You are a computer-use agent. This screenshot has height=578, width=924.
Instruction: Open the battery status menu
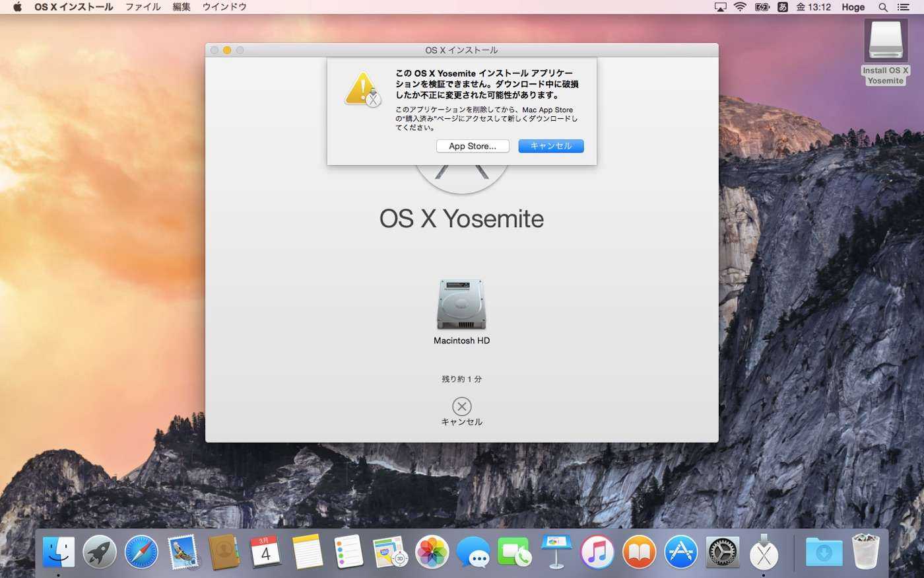(762, 7)
